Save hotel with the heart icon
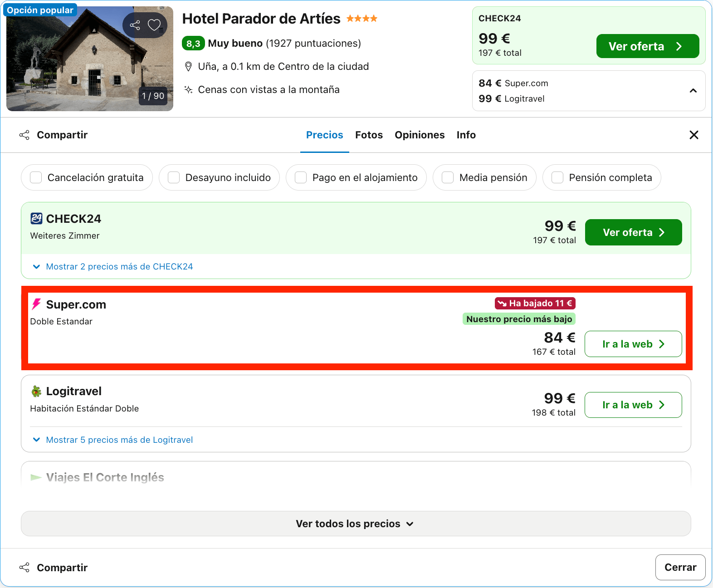Image resolution: width=713 pixels, height=588 pixels. (x=154, y=25)
